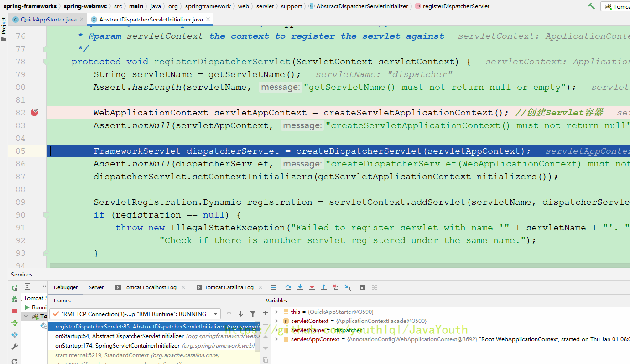630x364 pixels.
Task: Click the Step Into icon
Action: coord(300,287)
